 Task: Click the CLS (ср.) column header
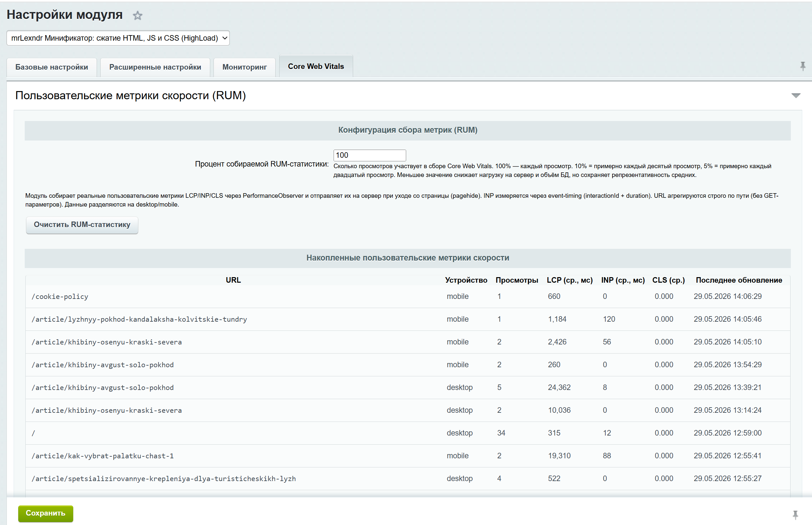[668, 280]
